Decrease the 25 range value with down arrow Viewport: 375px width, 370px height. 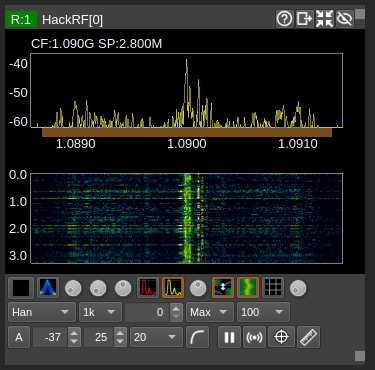pyautogui.click(x=120, y=342)
